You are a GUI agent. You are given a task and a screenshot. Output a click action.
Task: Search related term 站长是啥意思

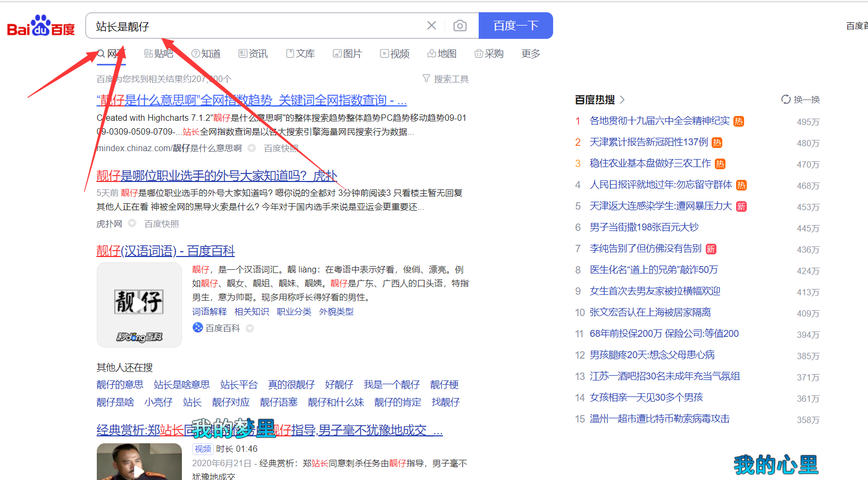(182, 385)
